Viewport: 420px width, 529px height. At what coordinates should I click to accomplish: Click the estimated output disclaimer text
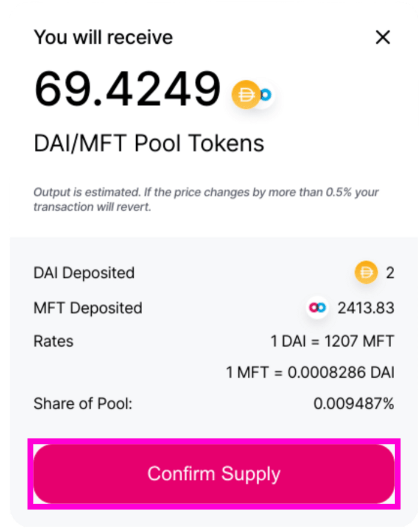206,199
